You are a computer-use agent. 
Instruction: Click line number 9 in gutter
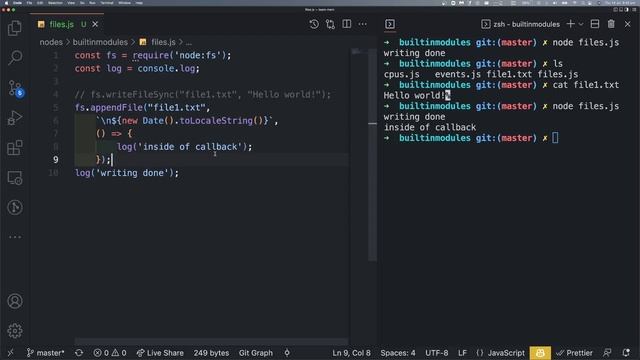click(x=56, y=160)
